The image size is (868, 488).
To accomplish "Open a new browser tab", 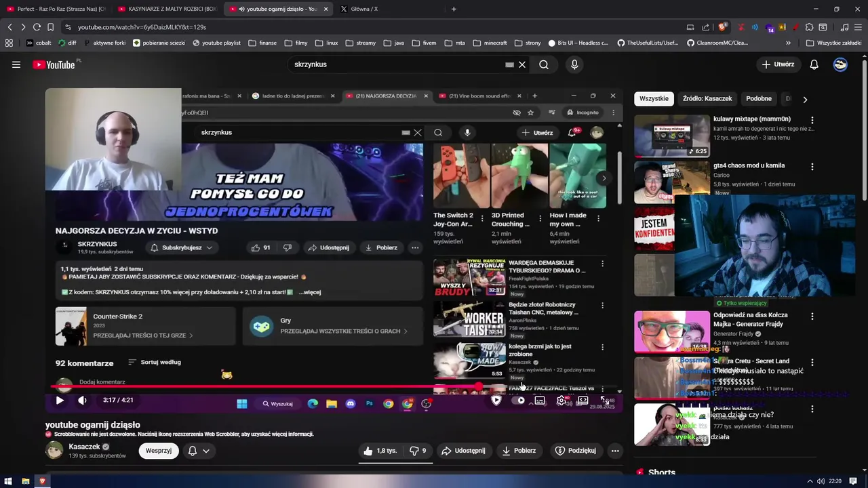I will [x=454, y=9].
